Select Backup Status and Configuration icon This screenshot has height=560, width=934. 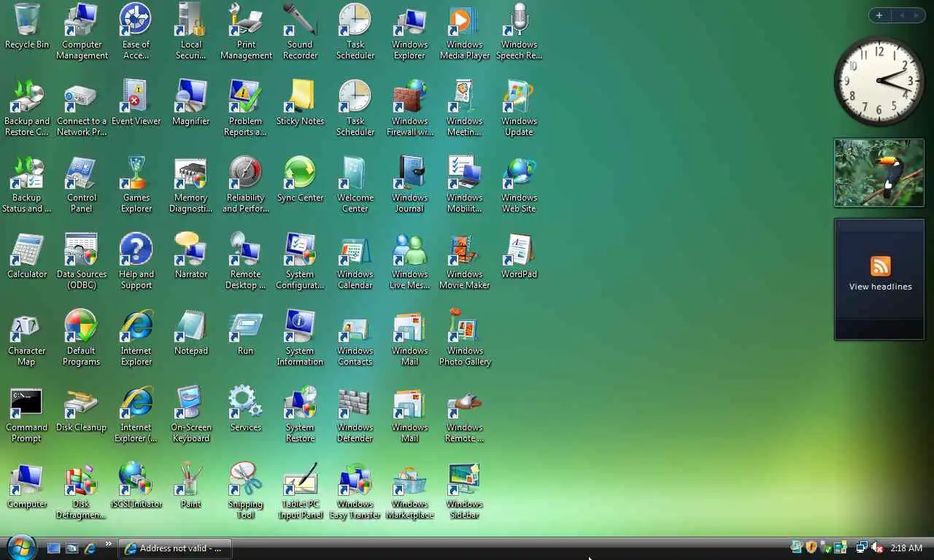(27, 184)
